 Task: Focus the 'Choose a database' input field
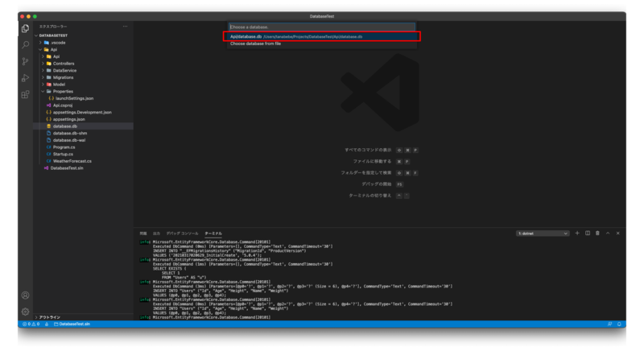321,27
